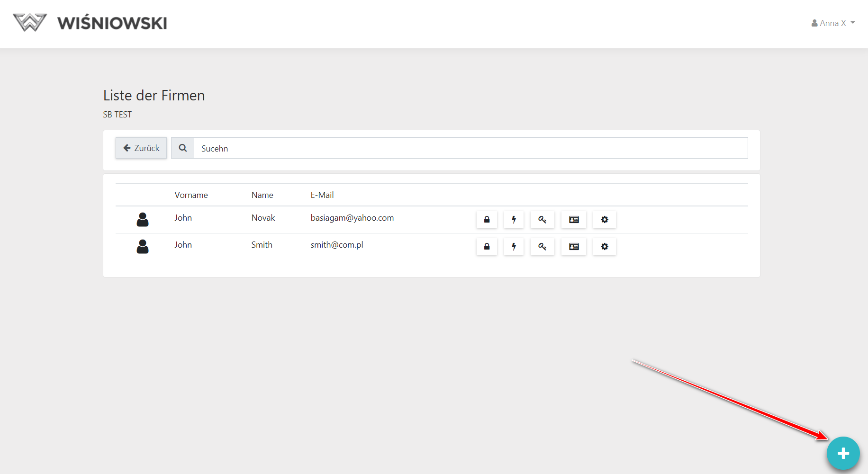Click lock icon for John Novak
The image size is (868, 474).
click(487, 220)
